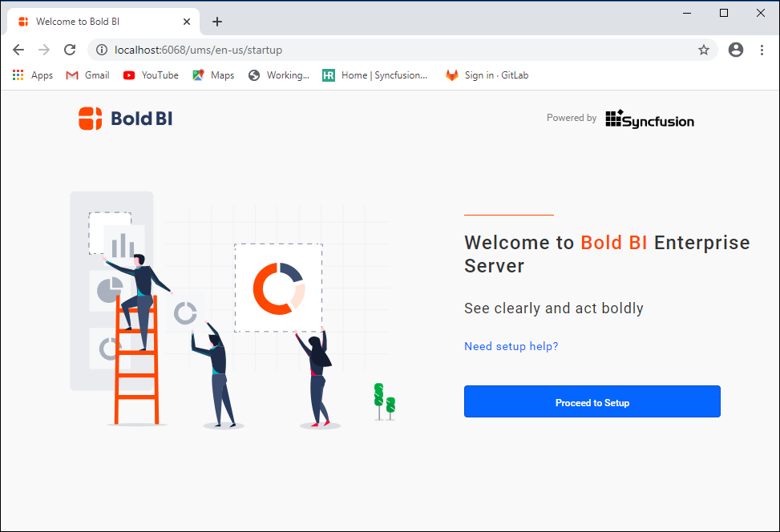Open Chrome three-dot menu
This screenshot has height=532, width=780.
(762, 50)
